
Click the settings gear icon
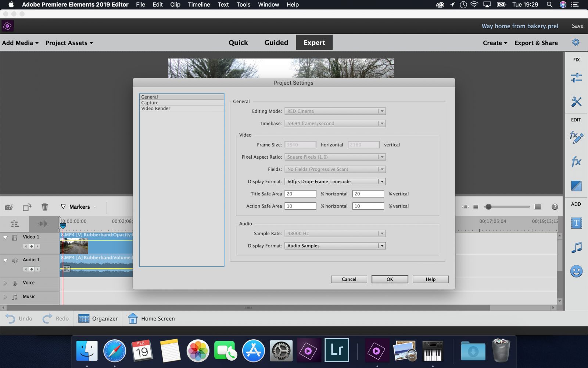coord(576,42)
